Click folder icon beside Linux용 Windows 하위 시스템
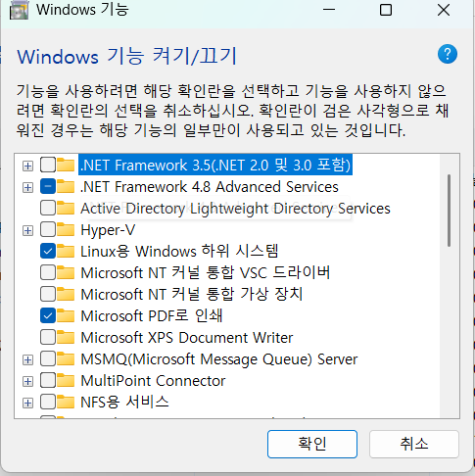Image resolution: width=475 pixels, height=476 pixels. (x=66, y=252)
